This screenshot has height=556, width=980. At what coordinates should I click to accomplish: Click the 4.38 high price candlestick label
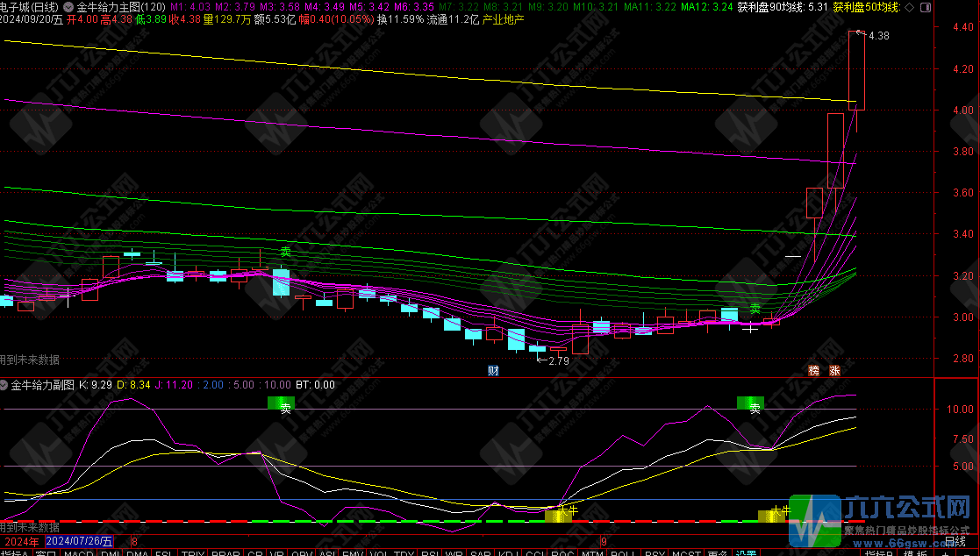point(877,36)
